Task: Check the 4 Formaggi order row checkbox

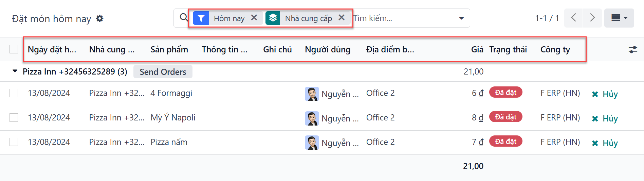Action: tap(14, 93)
